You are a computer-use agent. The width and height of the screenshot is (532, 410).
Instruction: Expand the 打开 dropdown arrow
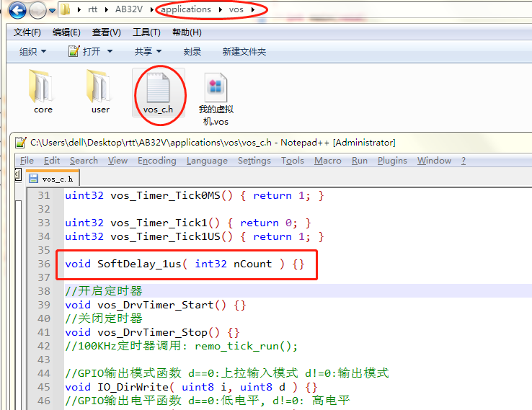point(110,52)
